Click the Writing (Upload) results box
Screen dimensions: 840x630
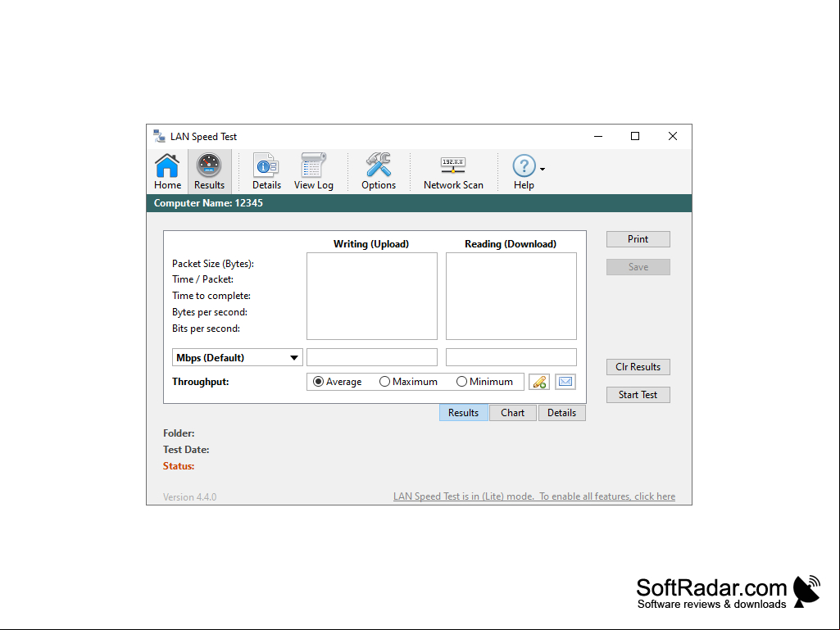click(x=372, y=297)
